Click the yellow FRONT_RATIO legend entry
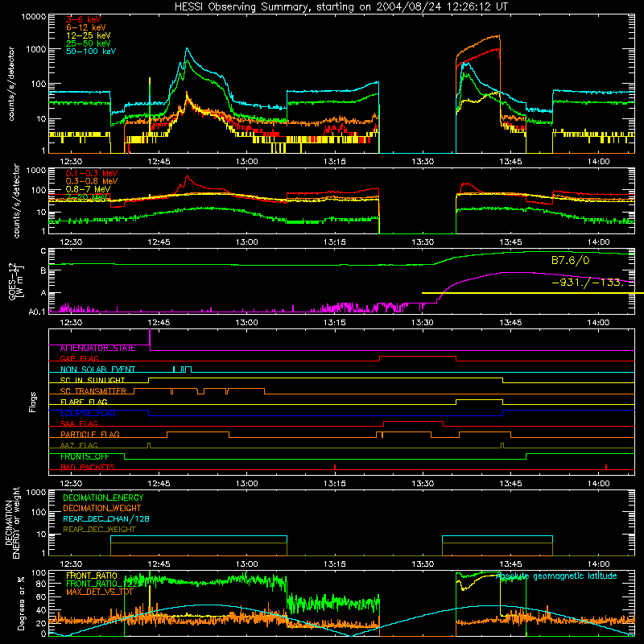The width and height of the screenshot is (644, 644). pos(92,576)
